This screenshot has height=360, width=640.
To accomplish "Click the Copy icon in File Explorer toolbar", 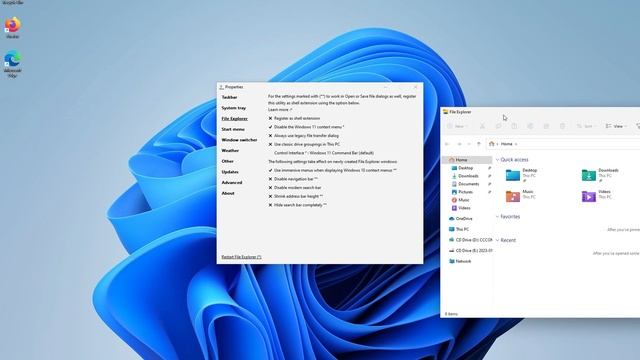I will (x=498, y=126).
